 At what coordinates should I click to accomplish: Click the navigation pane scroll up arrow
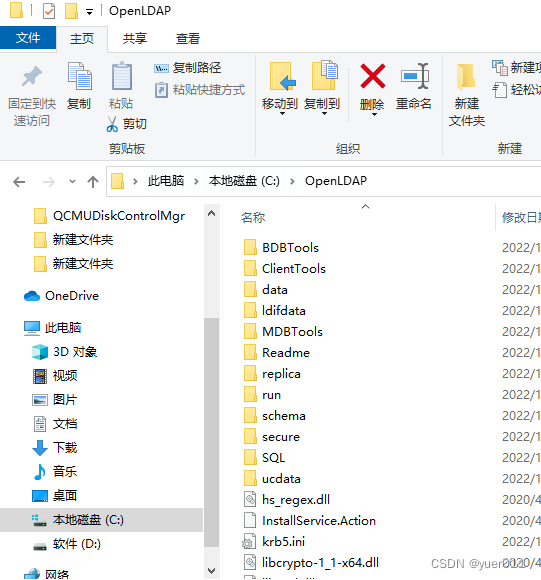tap(211, 214)
